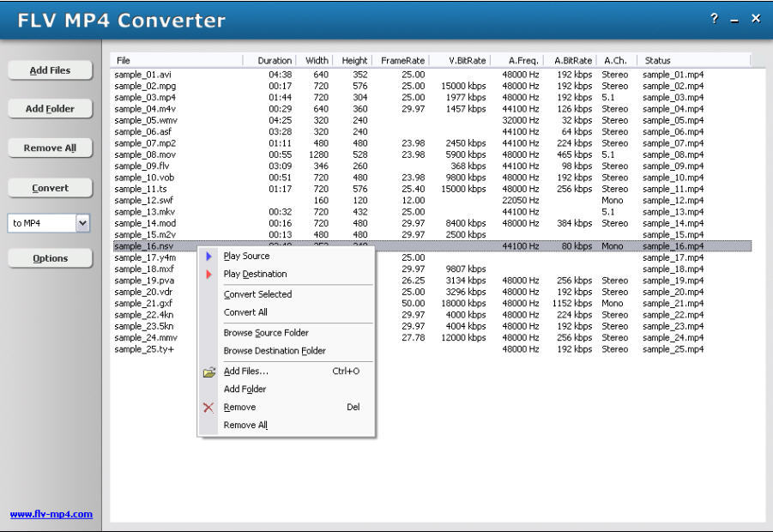Image resolution: width=773 pixels, height=532 pixels.
Task: Open the 'to MP4' format dropdown
Action: (81, 223)
